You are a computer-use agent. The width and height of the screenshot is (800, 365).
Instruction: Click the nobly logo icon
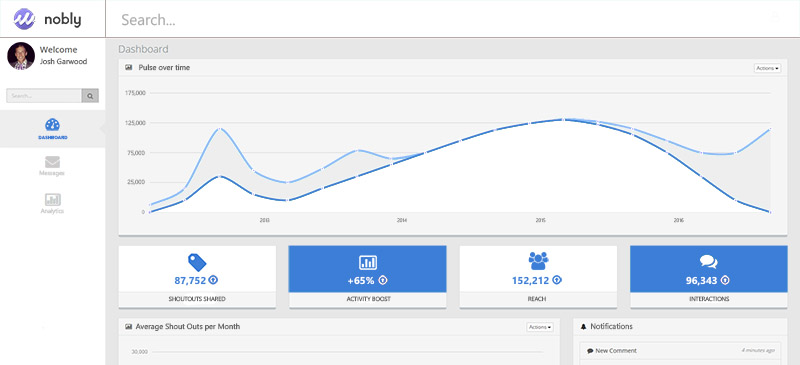(x=24, y=19)
